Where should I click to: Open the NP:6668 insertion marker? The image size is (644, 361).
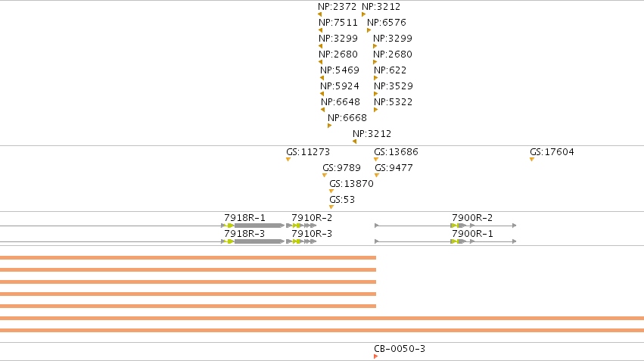pyautogui.click(x=329, y=126)
